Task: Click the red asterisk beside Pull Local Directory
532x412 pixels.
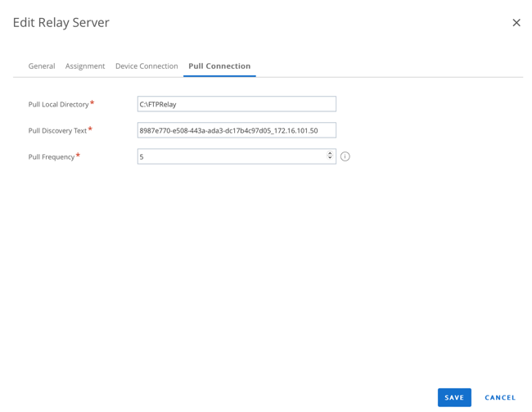Action: click(x=92, y=103)
